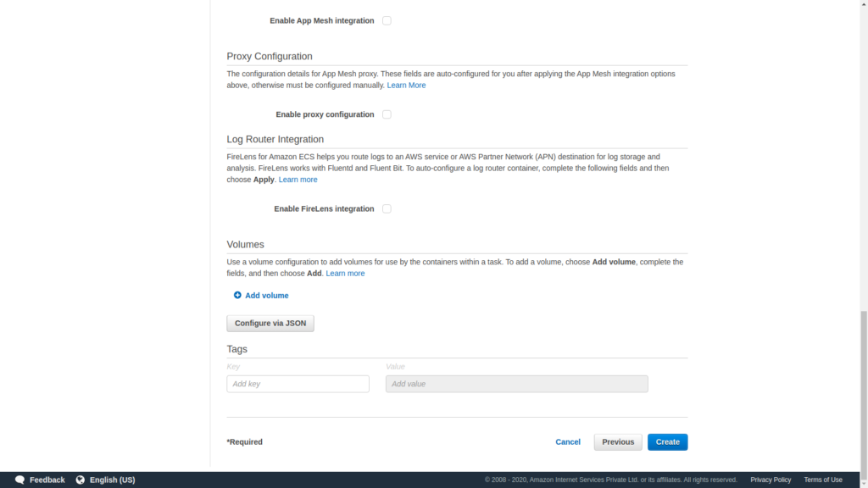
Task: Go back with the Previous button
Action: coord(618,442)
